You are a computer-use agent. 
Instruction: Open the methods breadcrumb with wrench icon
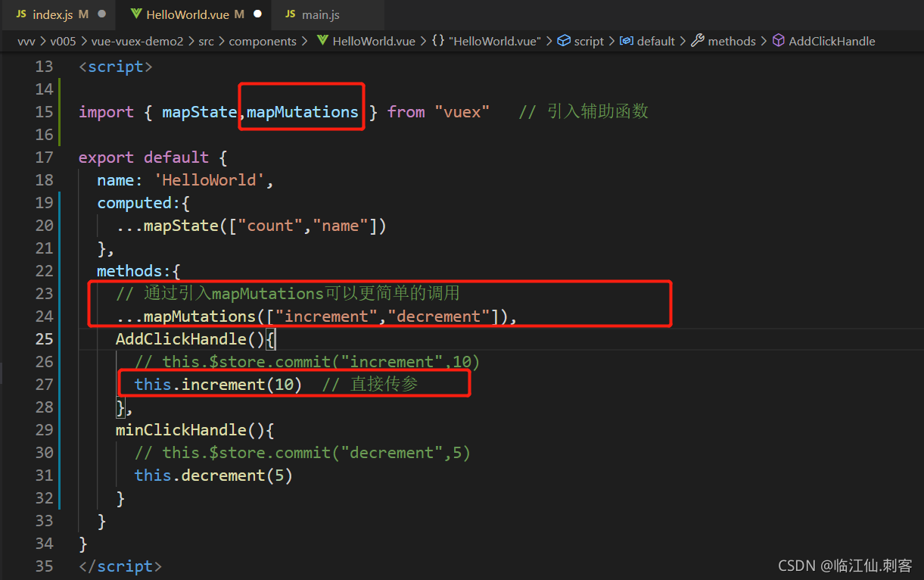tap(723, 42)
